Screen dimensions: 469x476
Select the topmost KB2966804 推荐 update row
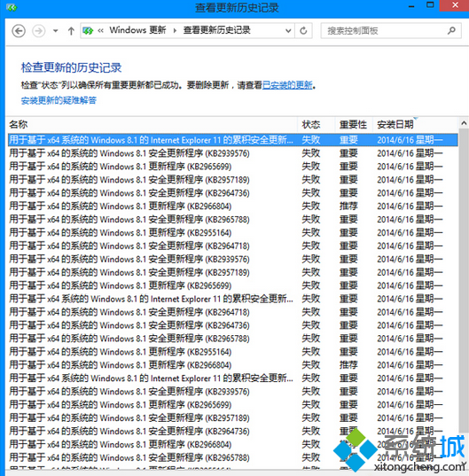(x=233, y=207)
